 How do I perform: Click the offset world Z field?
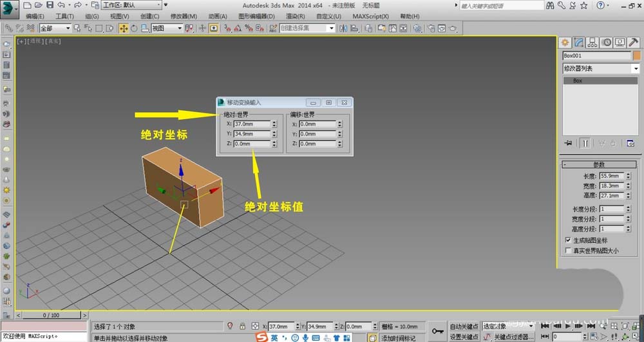pos(317,144)
